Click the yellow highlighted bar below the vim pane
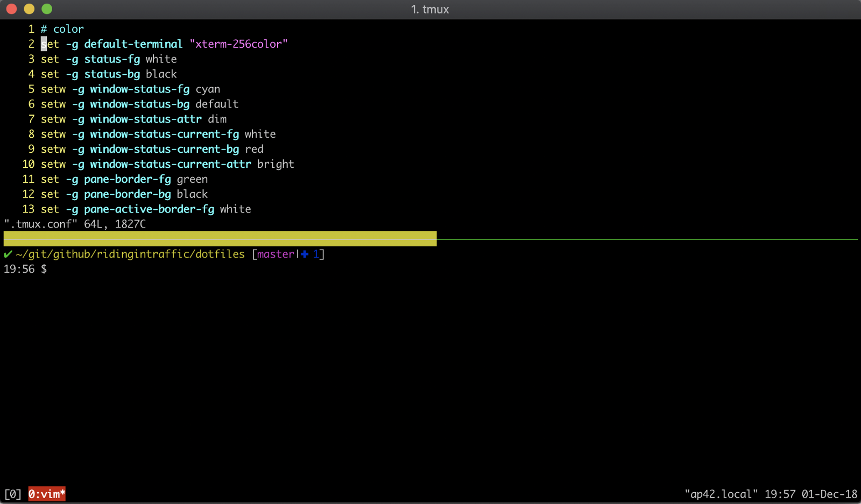861x504 pixels. pos(220,239)
